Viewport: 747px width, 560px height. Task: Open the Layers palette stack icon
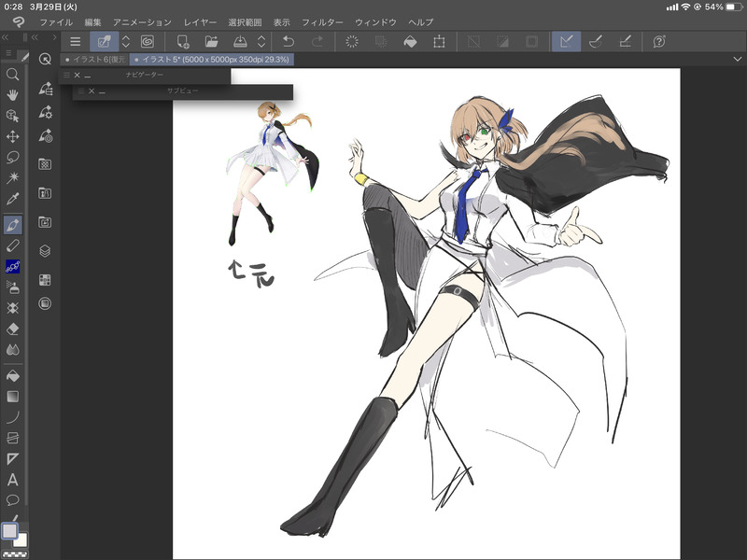(x=45, y=251)
